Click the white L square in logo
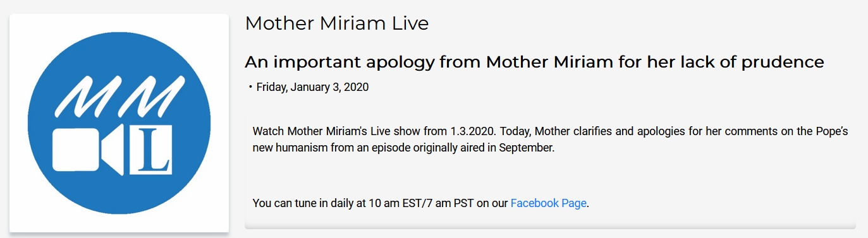 coord(150,150)
